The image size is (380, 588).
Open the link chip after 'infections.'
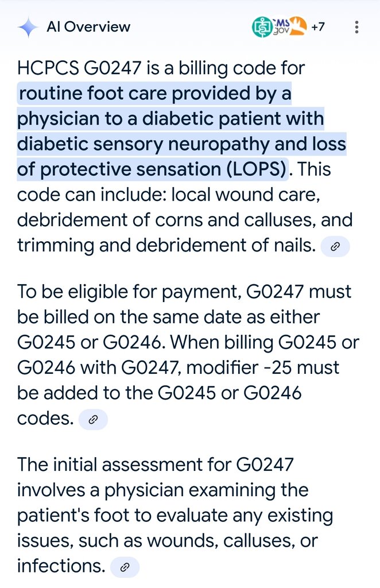pyautogui.click(x=125, y=567)
